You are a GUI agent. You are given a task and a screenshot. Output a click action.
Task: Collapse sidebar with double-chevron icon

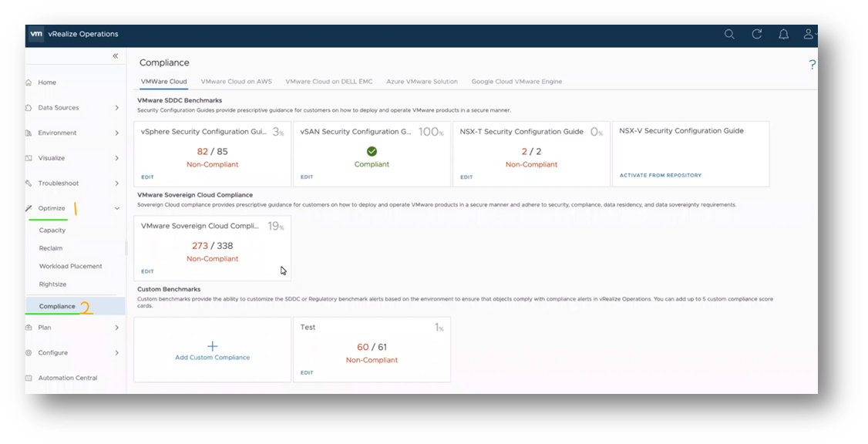[115, 56]
